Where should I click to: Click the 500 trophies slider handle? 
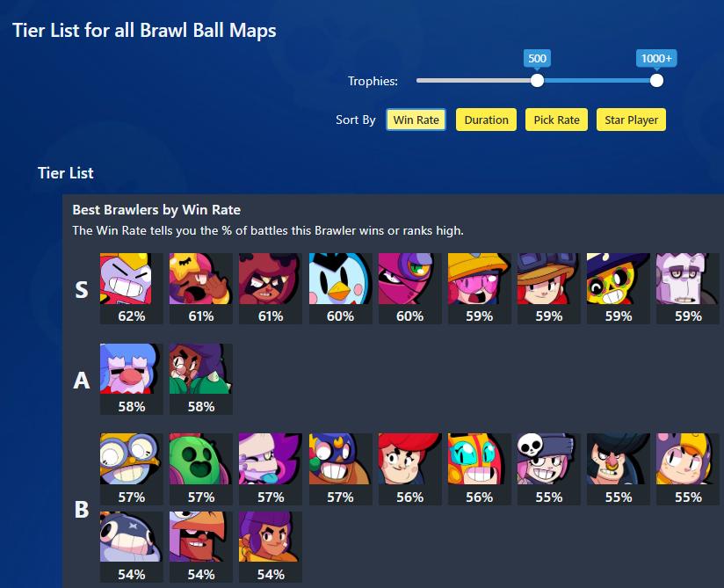click(537, 80)
